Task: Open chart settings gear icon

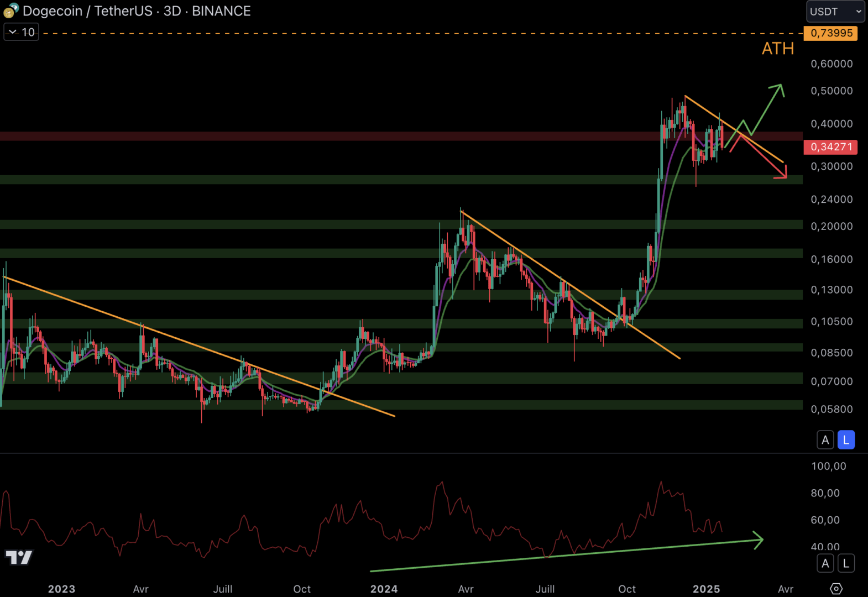Action: pos(836,589)
